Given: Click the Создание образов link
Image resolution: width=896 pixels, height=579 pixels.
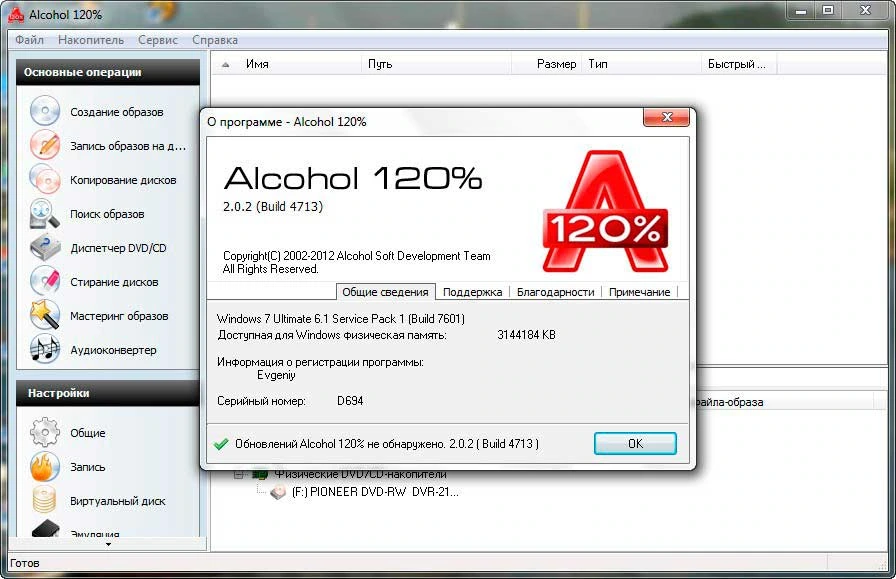Looking at the screenshot, I should click(x=117, y=112).
